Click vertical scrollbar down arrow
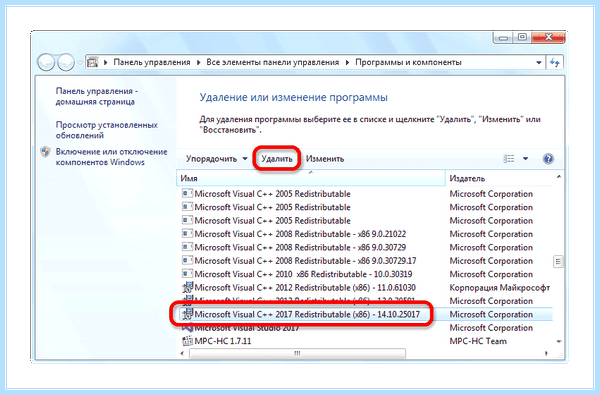600x395 pixels. [x=559, y=341]
